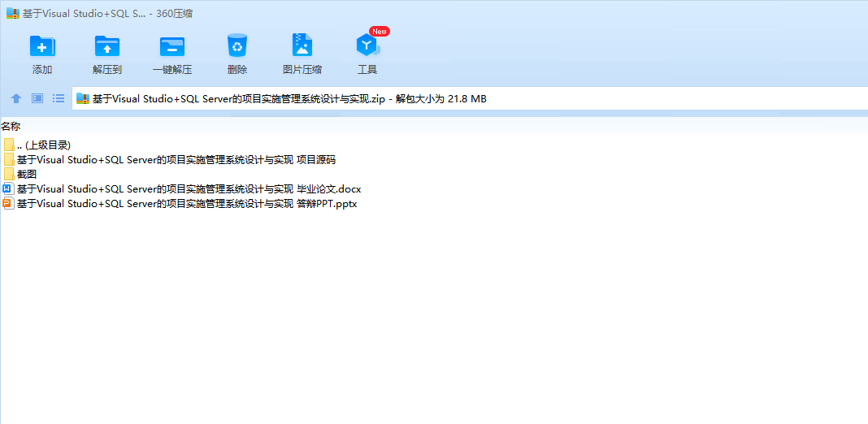Select the 项目源码 folder icon

tap(9, 159)
